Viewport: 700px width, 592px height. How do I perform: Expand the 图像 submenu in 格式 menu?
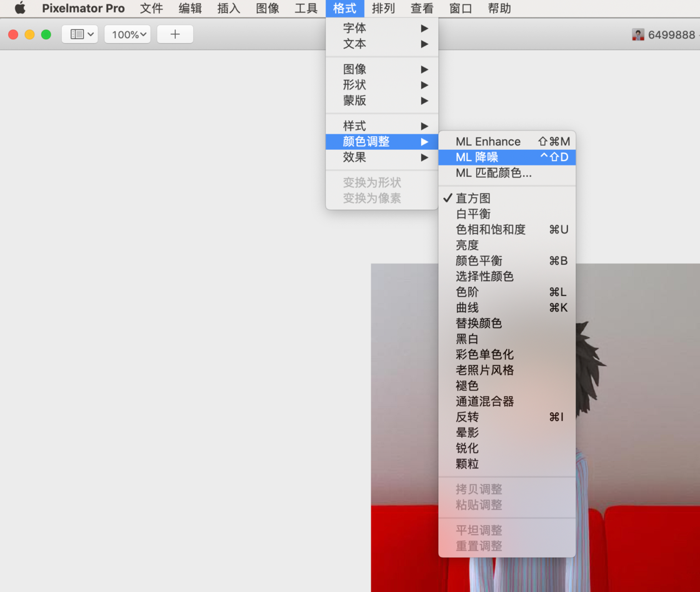[x=382, y=69]
